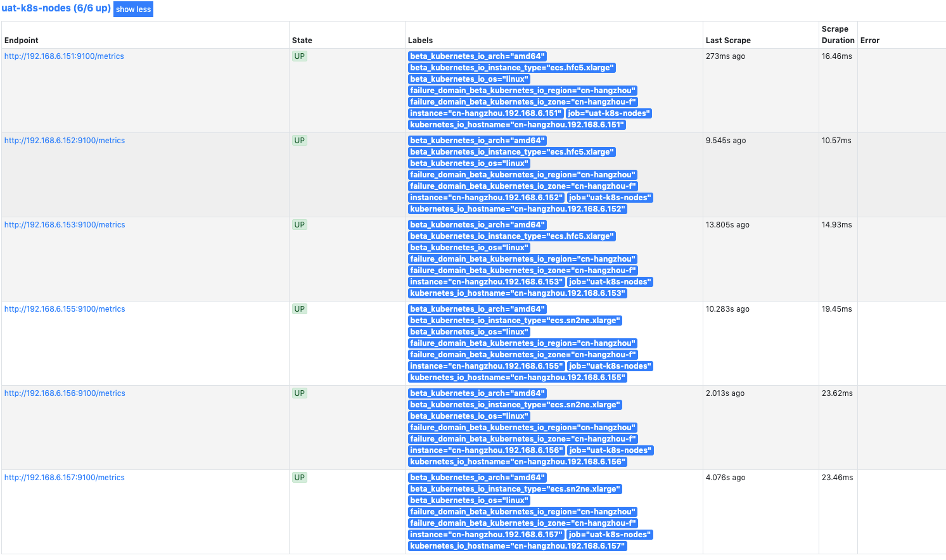Click UP state badge for 192.168.6.157 row

pos(300,478)
